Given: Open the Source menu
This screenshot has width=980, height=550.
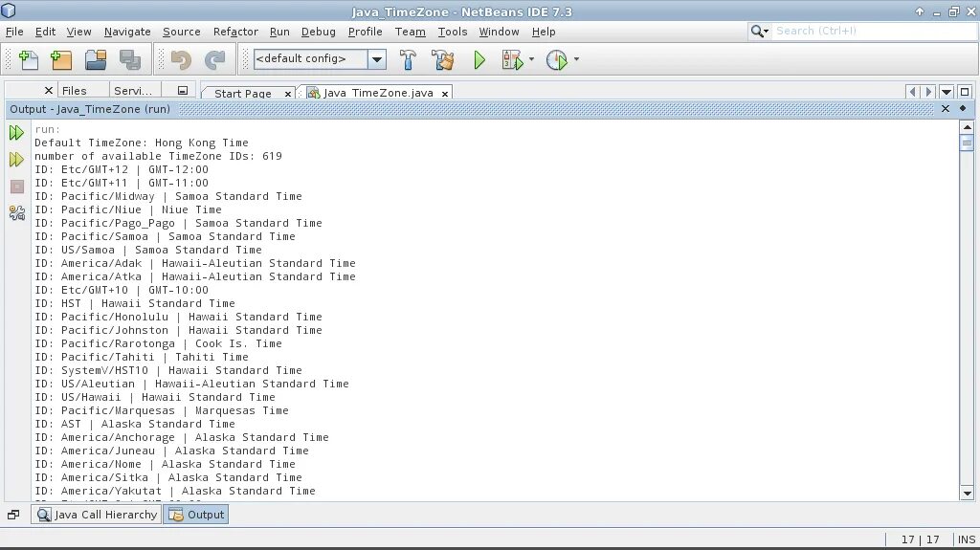Looking at the screenshot, I should (182, 32).
